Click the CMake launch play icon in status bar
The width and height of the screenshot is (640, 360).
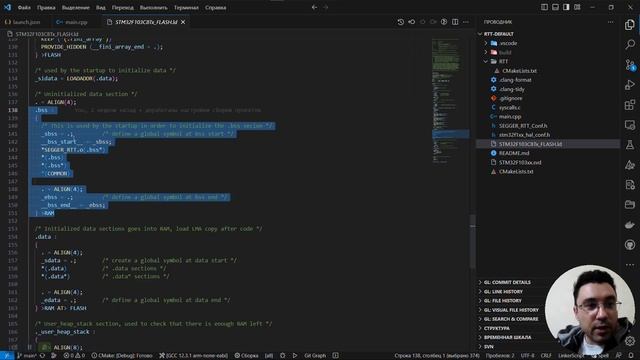click(295, 356)
